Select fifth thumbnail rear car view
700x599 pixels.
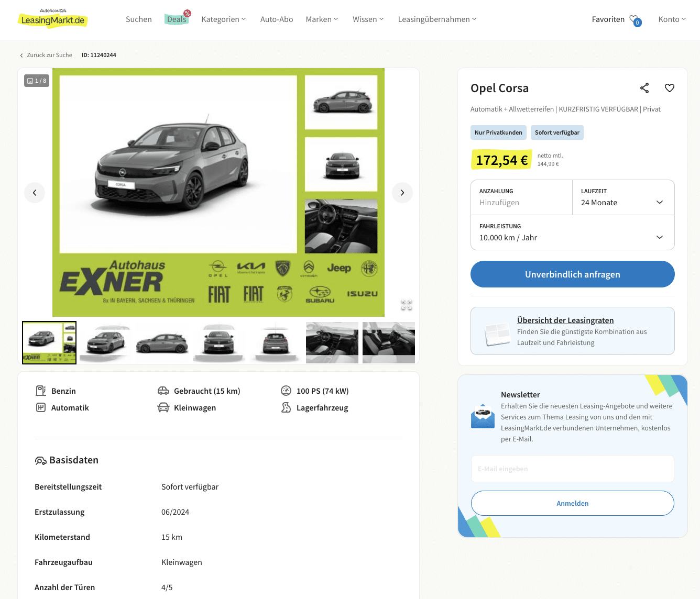[x=276, y=342]
